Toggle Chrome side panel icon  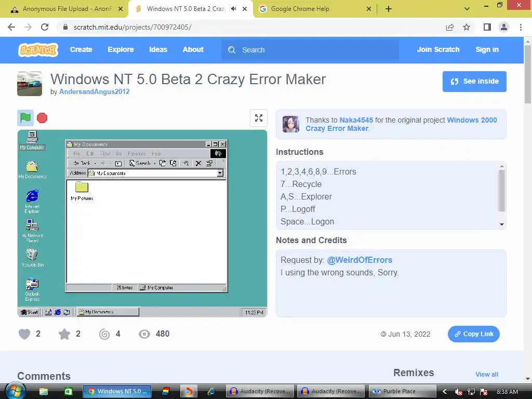[487, 27]
